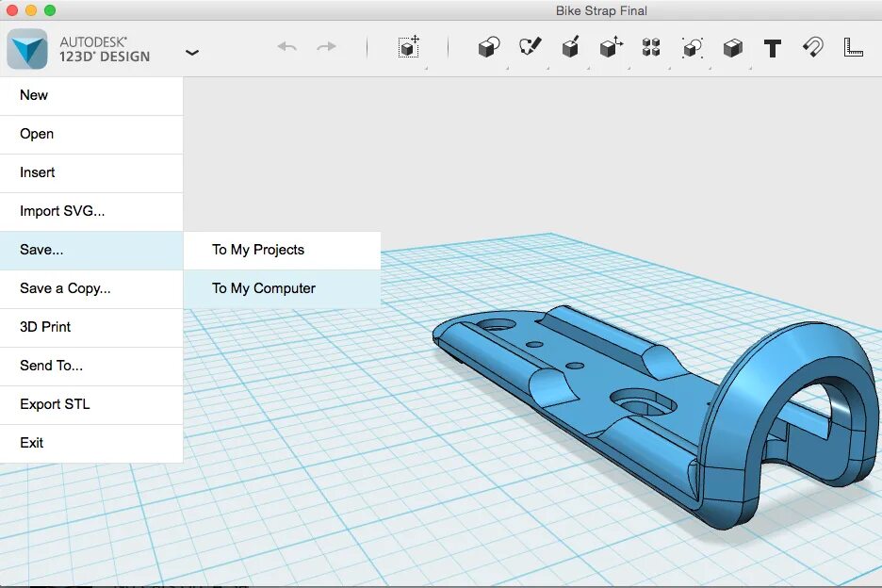Maximize the window with green button
This screenshot has height=588, width=882.
point(50,10)
